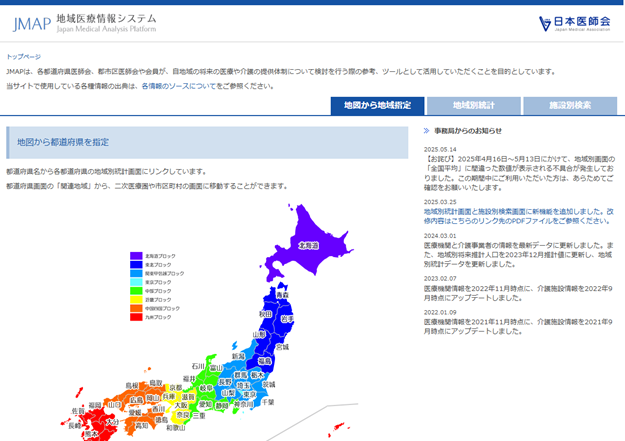Choose 熊本 on the map

(91, 433)
